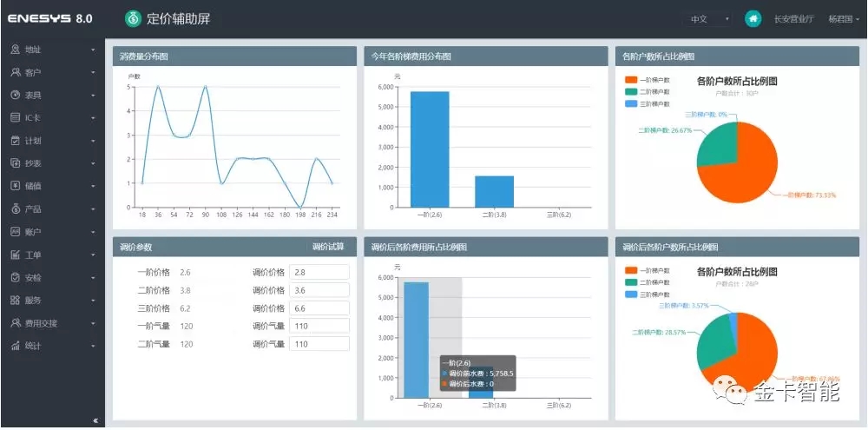Click the green slice of the bottom pie chart

716,339
